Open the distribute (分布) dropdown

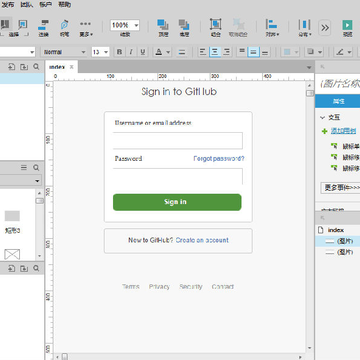tap(305, 28)
